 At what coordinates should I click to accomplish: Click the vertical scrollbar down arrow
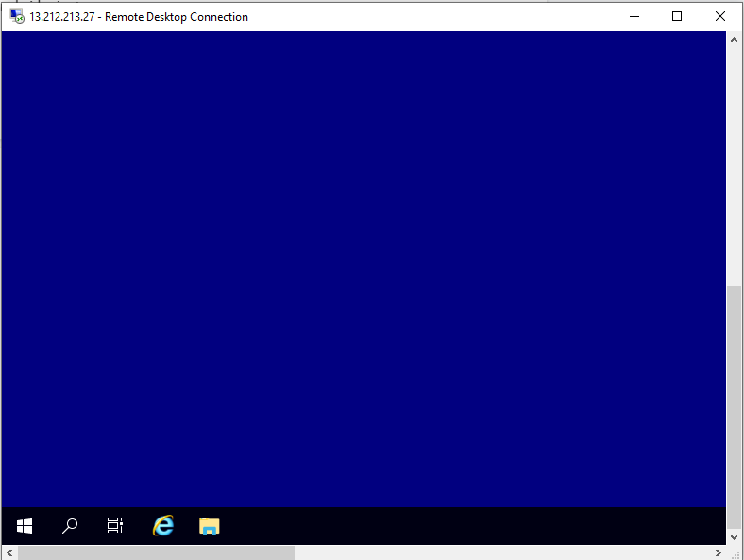pyautogui.click(x=734, y=536)
